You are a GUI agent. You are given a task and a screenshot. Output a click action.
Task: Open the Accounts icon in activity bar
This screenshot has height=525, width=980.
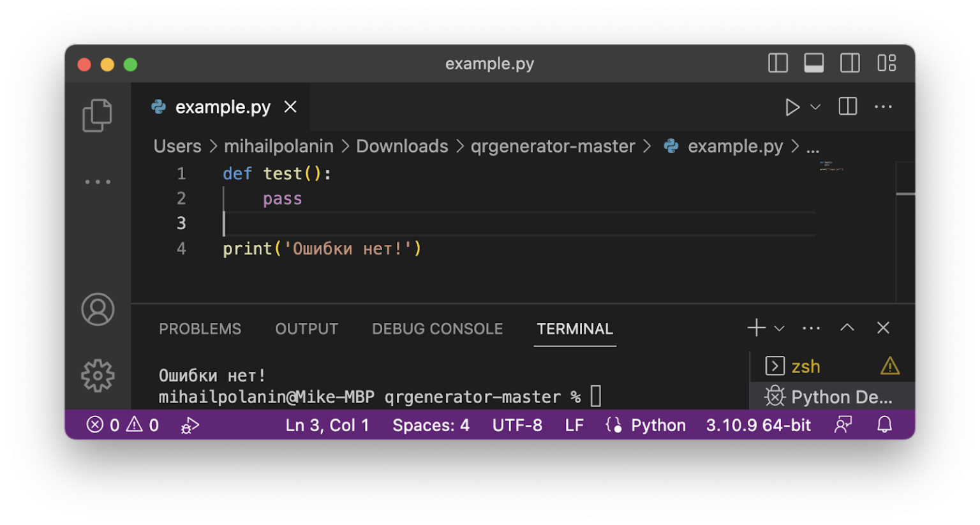tap(98, 309)
